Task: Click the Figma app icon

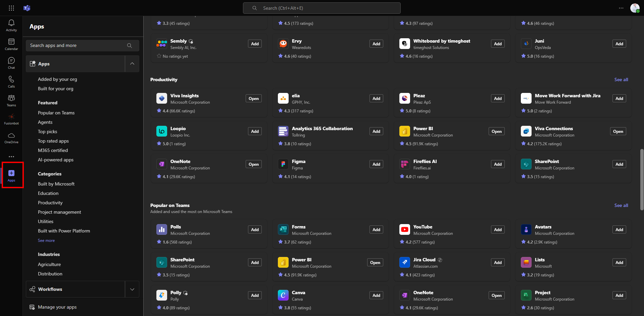Action: coord(283,164)
